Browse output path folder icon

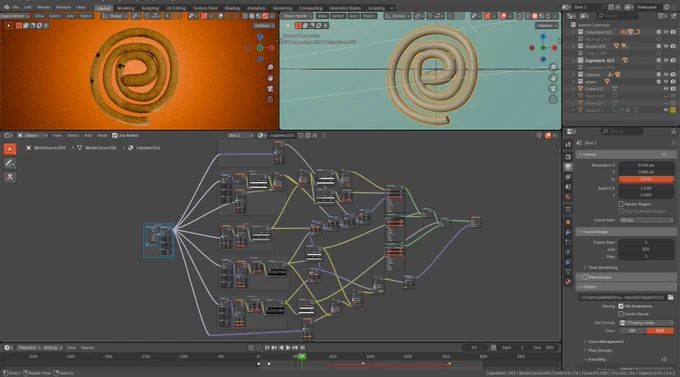pyautogui.click(x=670, y=297)
